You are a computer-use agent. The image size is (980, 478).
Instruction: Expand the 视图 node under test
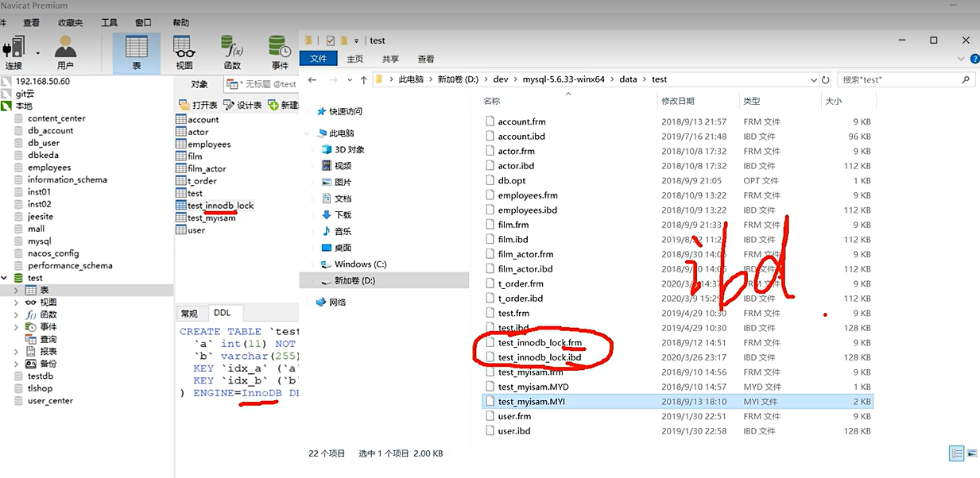(16, 303)
